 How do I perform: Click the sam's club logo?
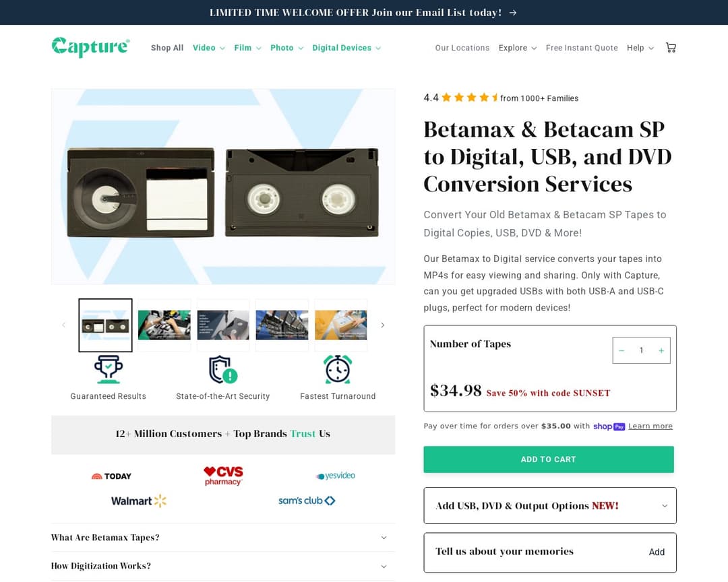pyautogui.click(x=307, y=500)
